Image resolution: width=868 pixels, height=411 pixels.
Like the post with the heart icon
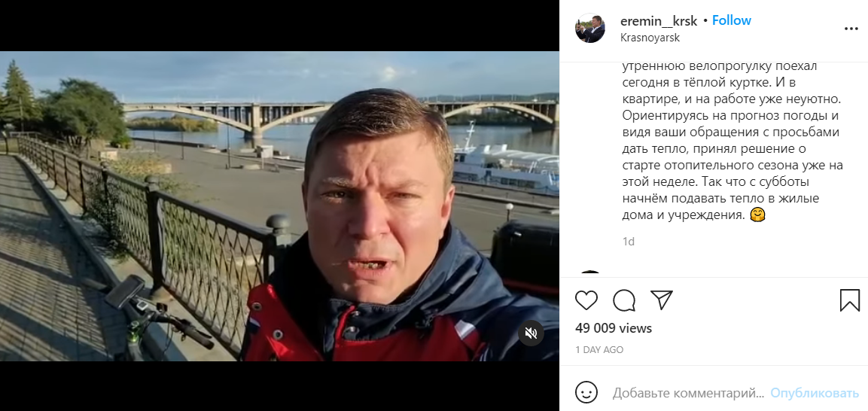586,300
